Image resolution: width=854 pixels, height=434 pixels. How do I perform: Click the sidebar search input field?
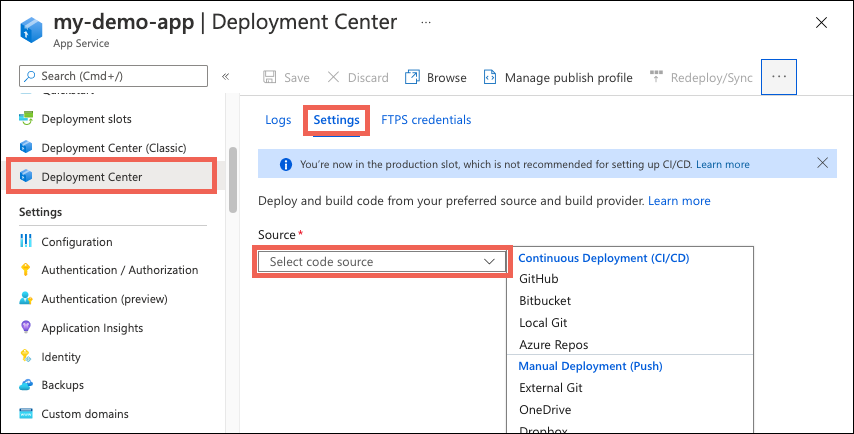point(113,76)
